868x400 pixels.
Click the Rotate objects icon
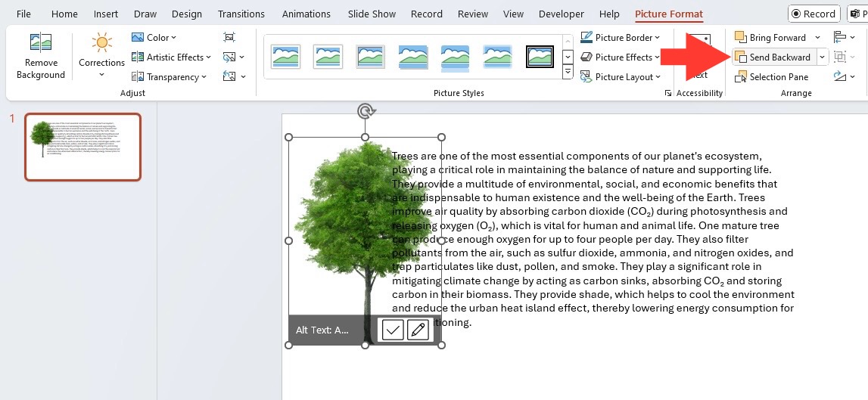tap(840, 76)
